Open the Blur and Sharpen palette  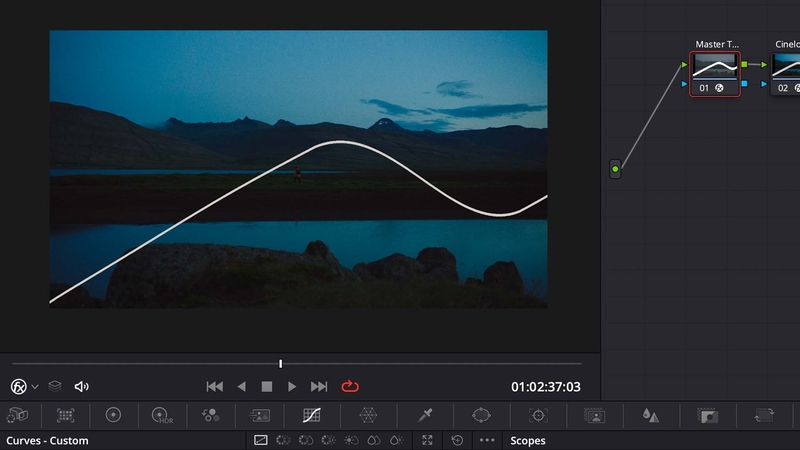tap(651, 414)
